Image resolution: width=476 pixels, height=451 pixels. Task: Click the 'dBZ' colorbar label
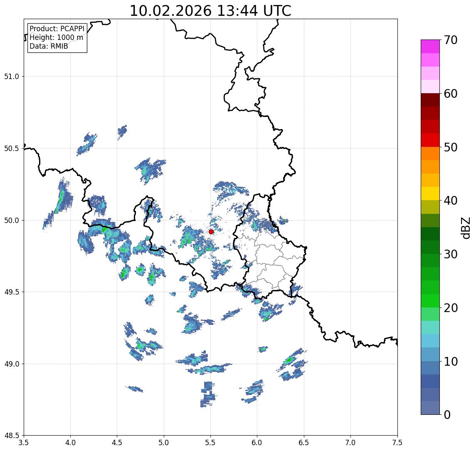(466, 228)
